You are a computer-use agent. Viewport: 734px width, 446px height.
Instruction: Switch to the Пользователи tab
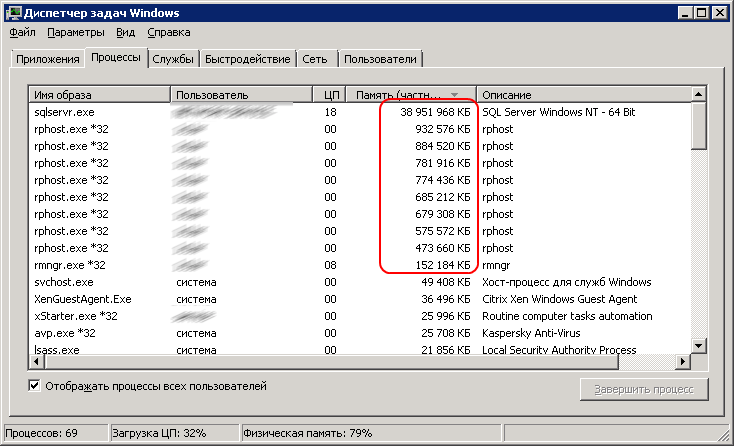click(381, 60)
